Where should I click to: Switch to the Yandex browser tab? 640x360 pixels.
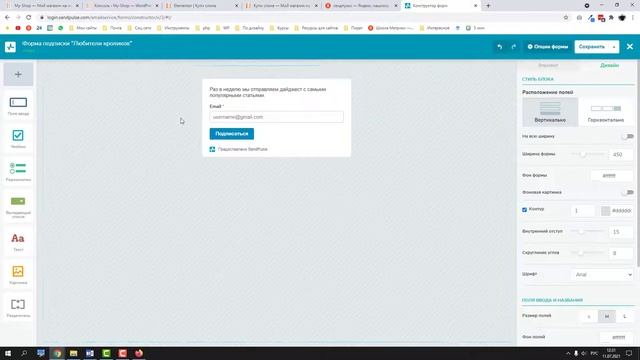click(x=360, y=6)
